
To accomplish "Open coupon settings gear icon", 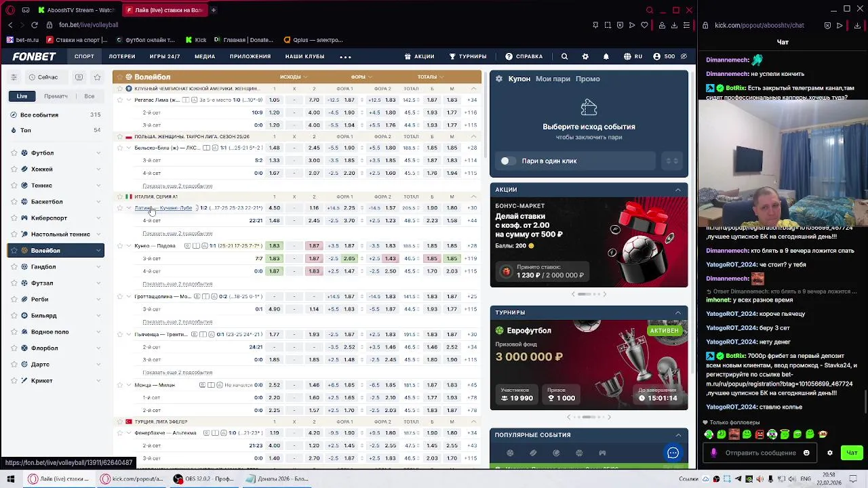I will pos(499,79).
